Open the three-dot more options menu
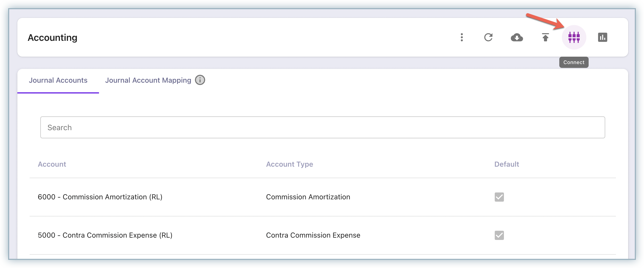The height and width of the screenshot is (268, 644). click(x=462, y=37)
